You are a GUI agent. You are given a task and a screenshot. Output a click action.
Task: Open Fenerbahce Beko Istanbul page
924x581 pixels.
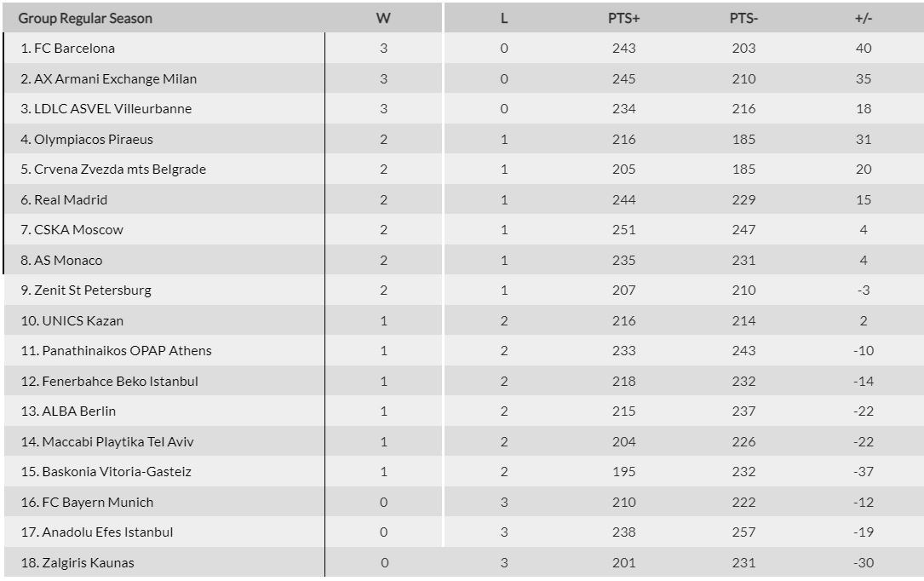(119, 382)
